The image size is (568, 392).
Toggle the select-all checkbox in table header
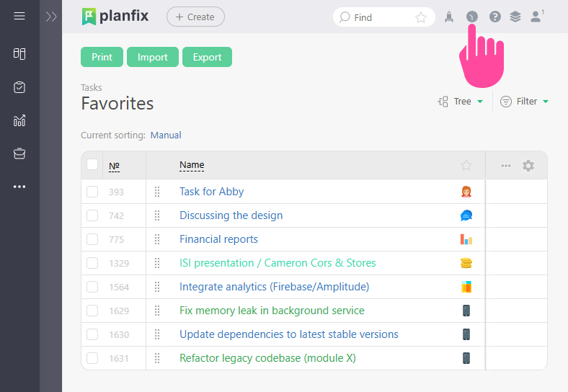pyautogui.click(x=92, y=165)
